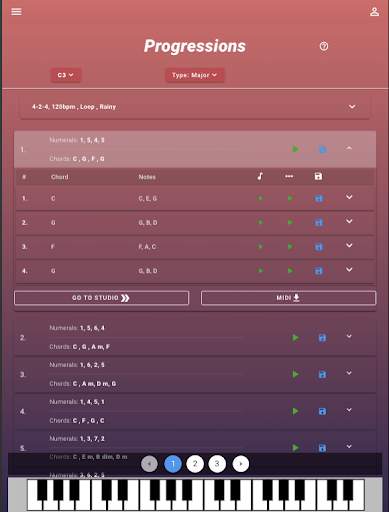Expand progression 4 details
The image size is (389, 512).
click(349, 410)
